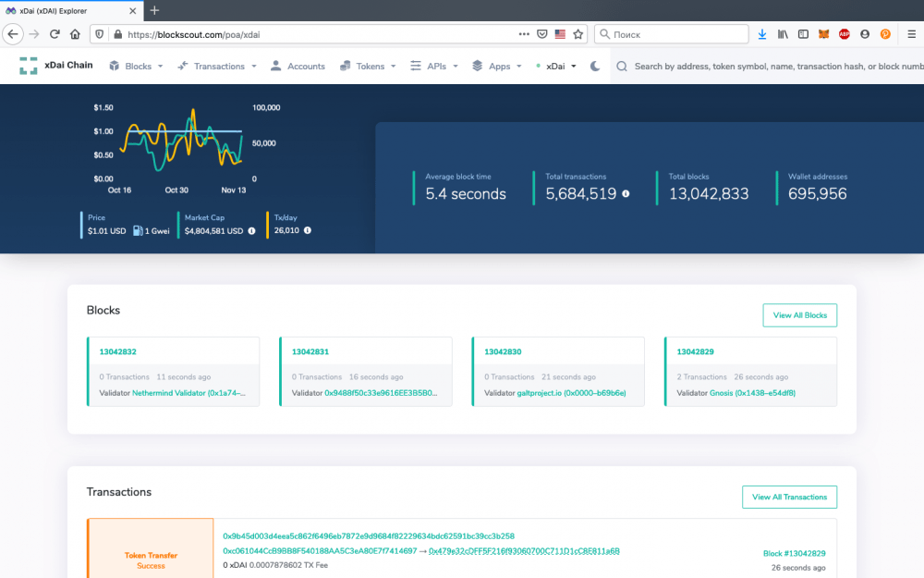Expand the Apps dropdown menu

(497, 66)
